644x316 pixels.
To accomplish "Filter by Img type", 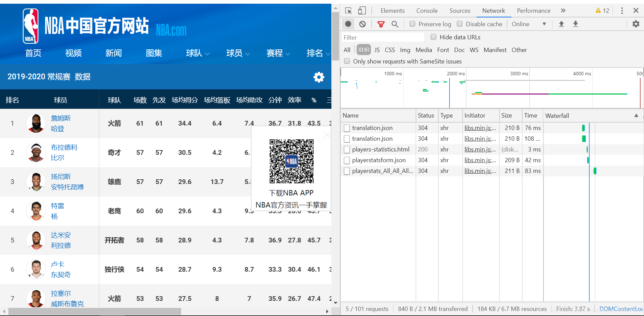I will tap(405, 50).
